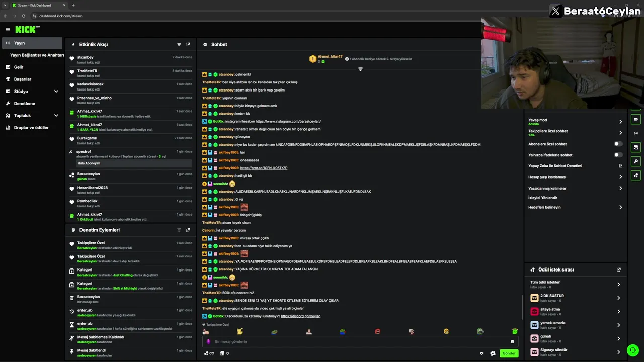Expand the 2 DK SUSTUR reward row
644x362 pixels.
[575, 298]
